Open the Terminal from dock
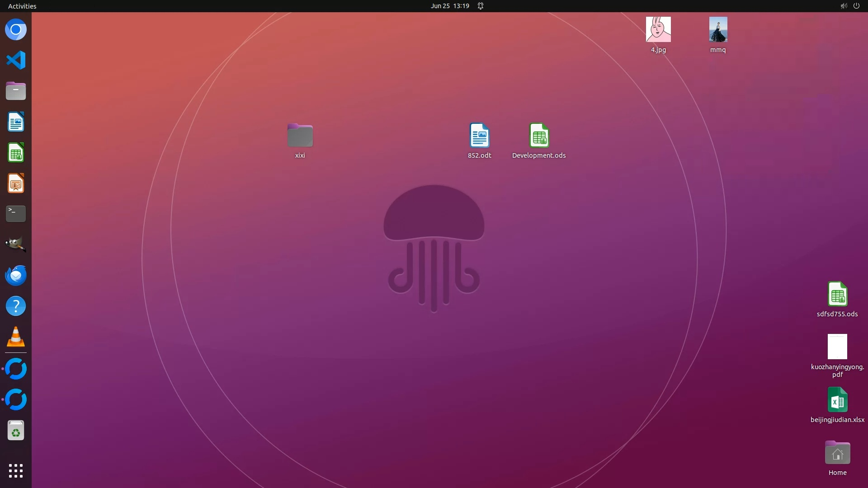 16,214
